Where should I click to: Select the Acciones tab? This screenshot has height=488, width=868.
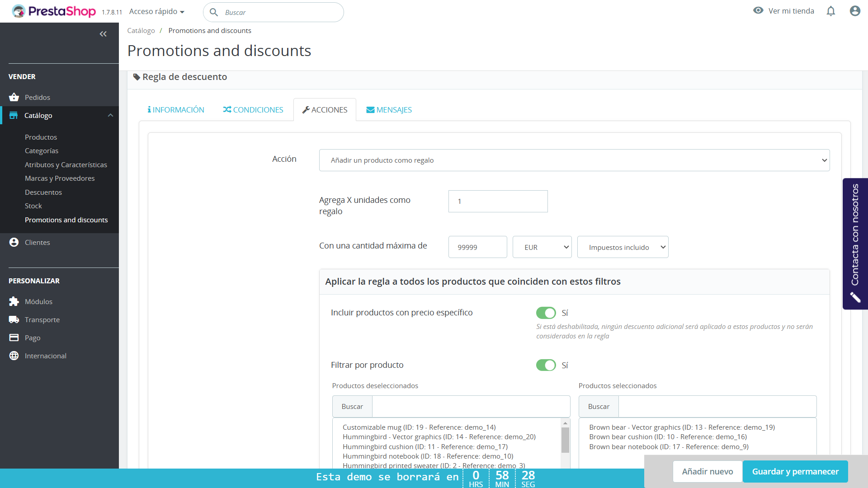pos(325,110)
